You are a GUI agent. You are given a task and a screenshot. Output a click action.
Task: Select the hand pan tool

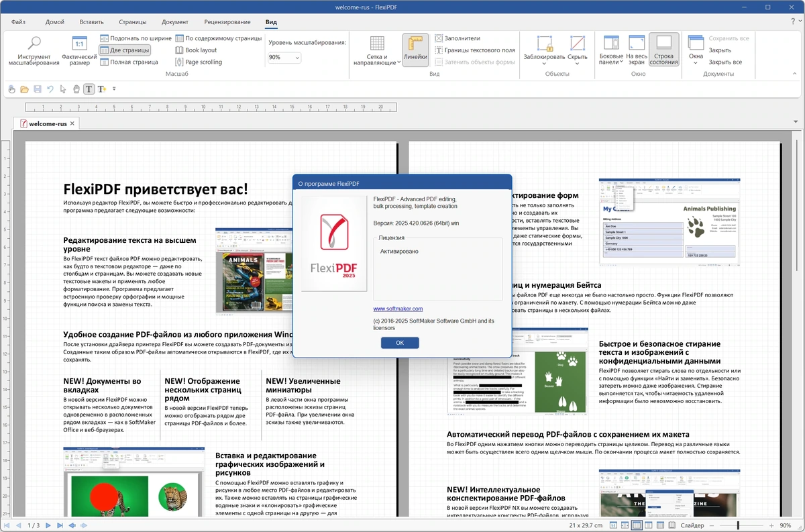pyautogui.click(x=76, y=89)
